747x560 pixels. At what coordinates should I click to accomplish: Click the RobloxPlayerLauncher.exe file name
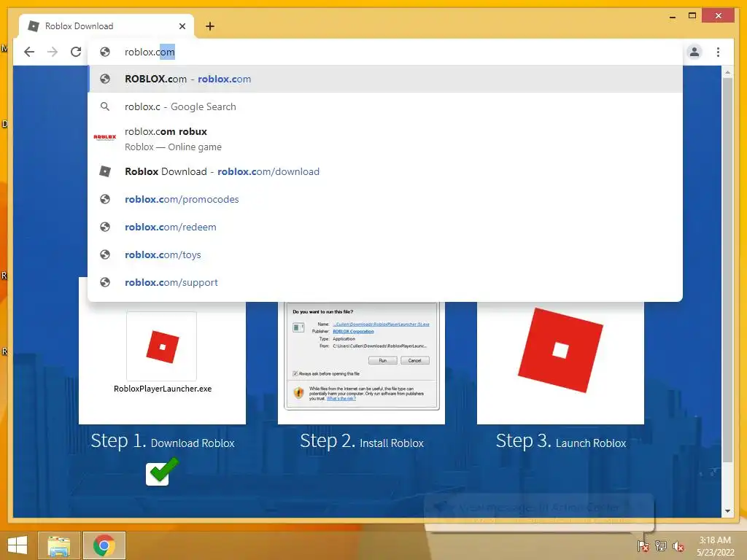click(163, 389)
